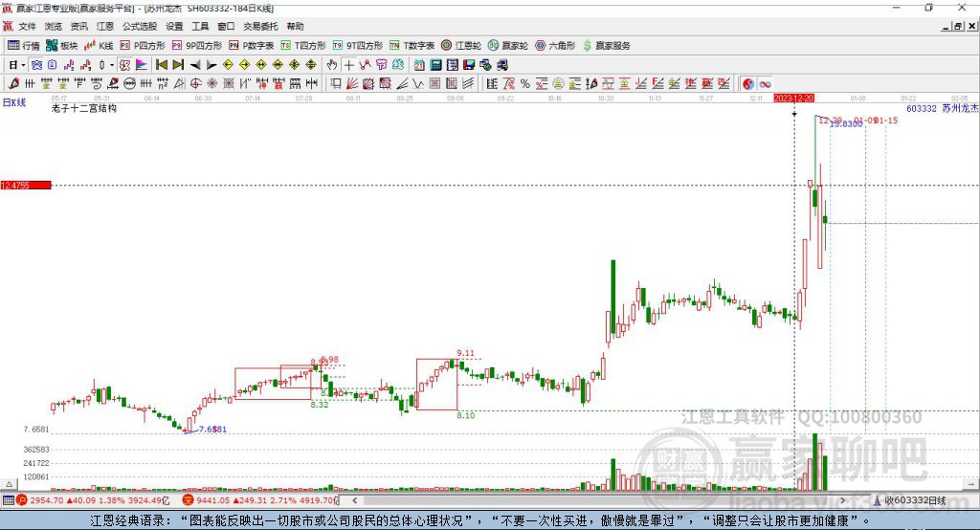Screen dimensions: 980x530
Task: Open the 公式选股 menu
Action: [140, 26]
